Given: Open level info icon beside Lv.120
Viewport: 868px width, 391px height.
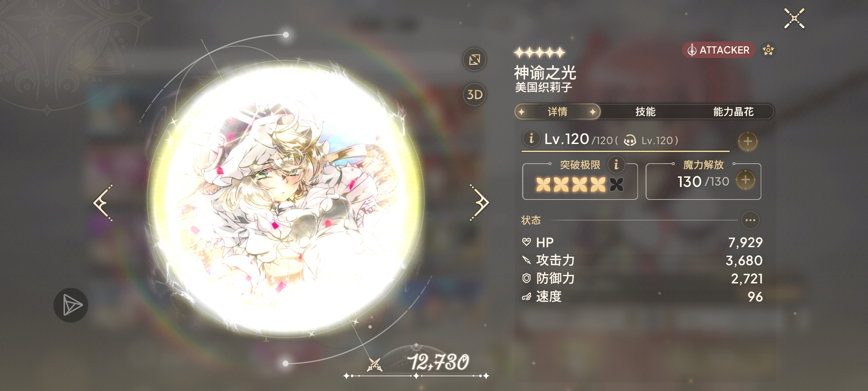Looking at the screenshot, I should pos(531,138).
